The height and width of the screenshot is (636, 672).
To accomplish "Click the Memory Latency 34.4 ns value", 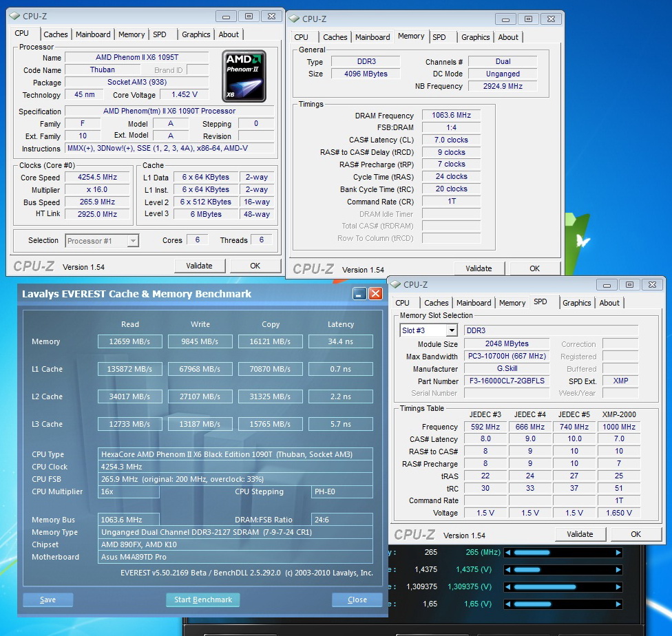I will (x=341, y=341).
